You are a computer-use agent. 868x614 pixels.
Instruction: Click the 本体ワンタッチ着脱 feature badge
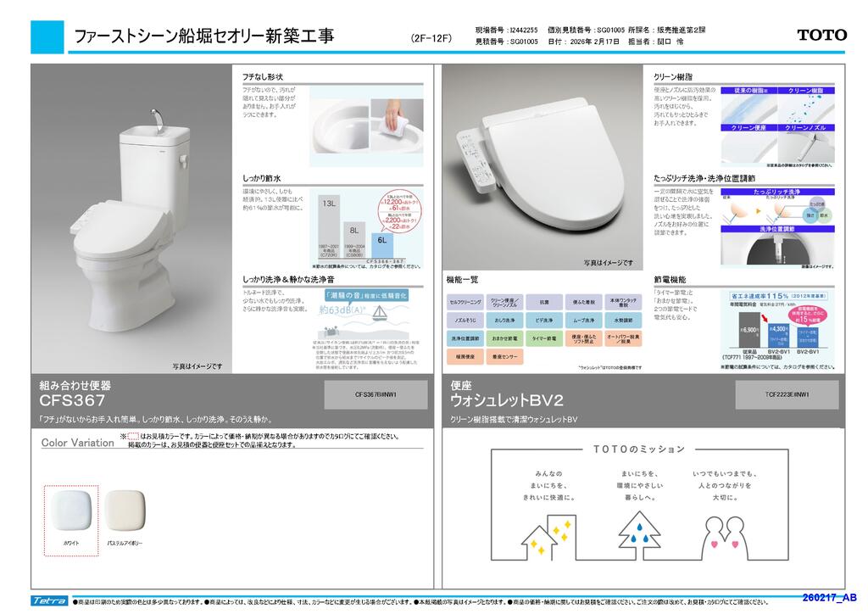pos(623,302)
